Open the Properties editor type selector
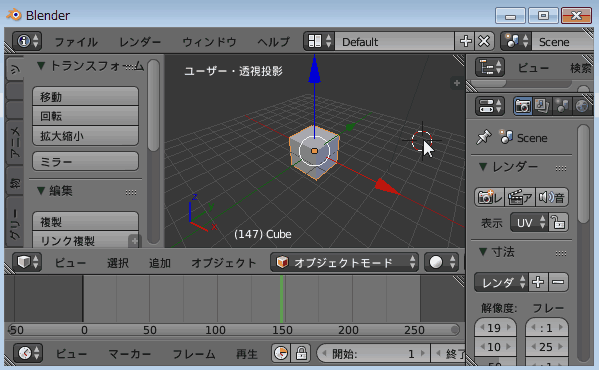The image size is (599, 370). tap(490, 106)
